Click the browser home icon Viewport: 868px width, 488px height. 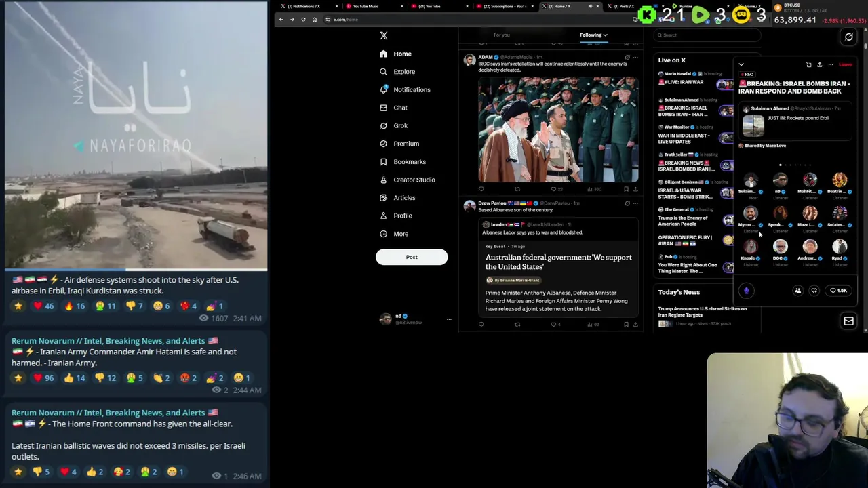(x=314, y=20)
